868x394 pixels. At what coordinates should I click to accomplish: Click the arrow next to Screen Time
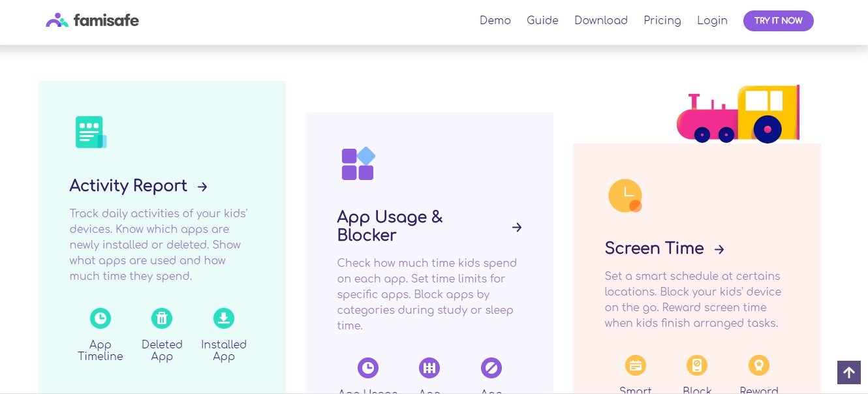click(719, 249)
